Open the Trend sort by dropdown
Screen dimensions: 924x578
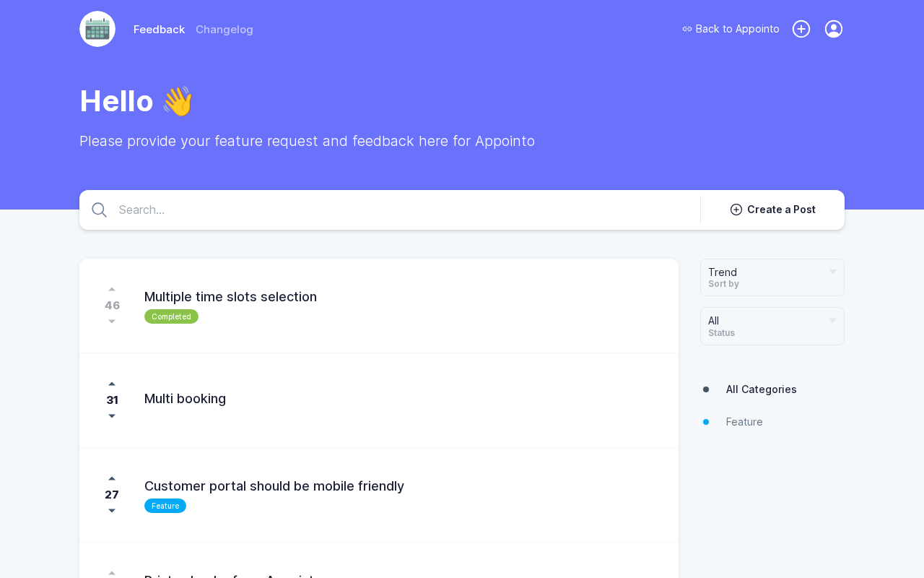click(772, 277)
